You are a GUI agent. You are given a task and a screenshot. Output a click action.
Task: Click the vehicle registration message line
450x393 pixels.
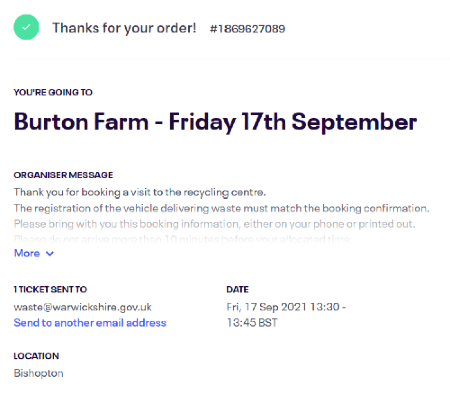click(x=222, y=208)
